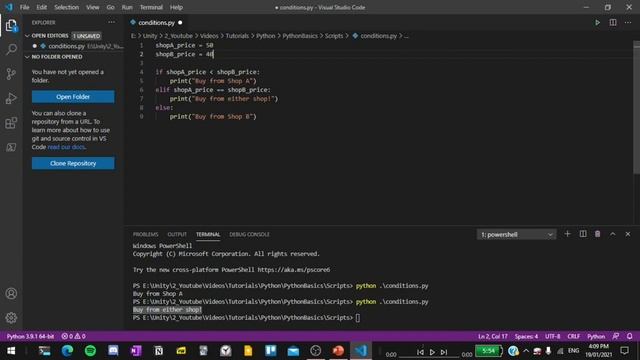Screen dimensions: 640x360
Task: Open the Explorer view in activity bar
Action: click(x=11, y=26)
